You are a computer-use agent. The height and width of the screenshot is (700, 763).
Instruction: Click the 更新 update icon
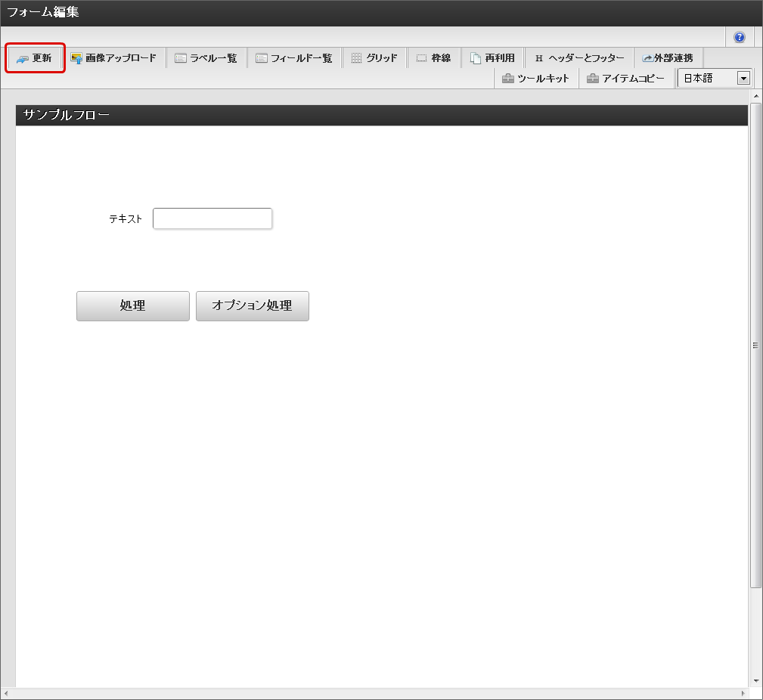click(x=23, y=59)
